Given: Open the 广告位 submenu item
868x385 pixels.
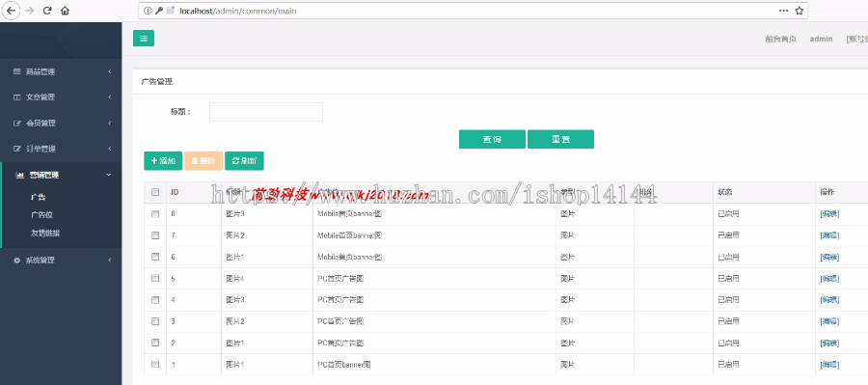Looking at the screenshot, I should pos(41,214).
